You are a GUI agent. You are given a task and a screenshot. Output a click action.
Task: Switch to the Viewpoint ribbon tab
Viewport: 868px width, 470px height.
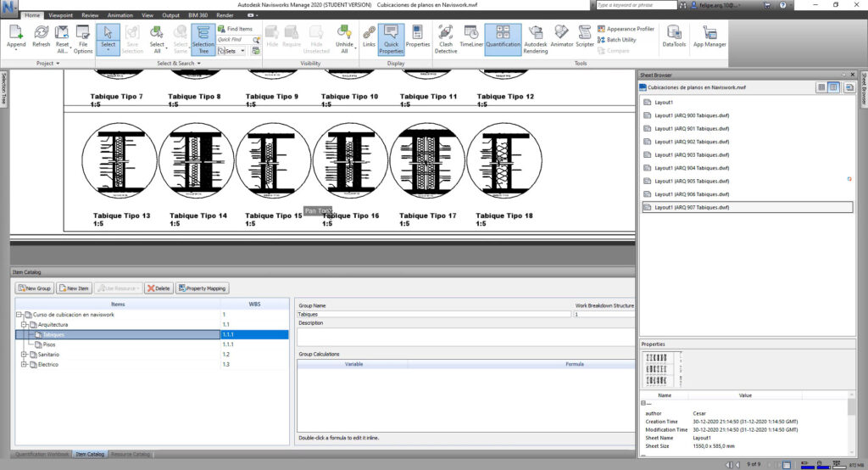60,15
